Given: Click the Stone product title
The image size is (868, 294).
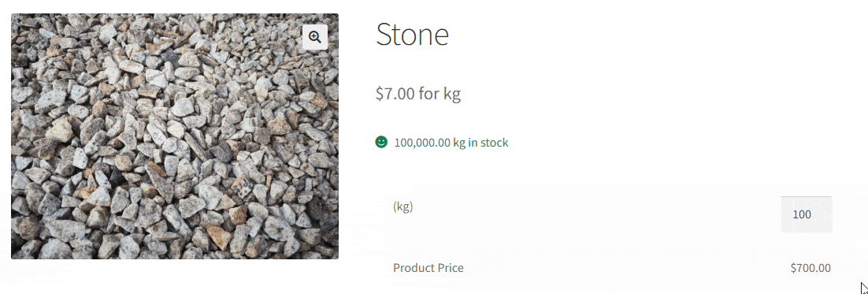Looking at the screenshot, I should pyautogui.click(x=412, y=35).
